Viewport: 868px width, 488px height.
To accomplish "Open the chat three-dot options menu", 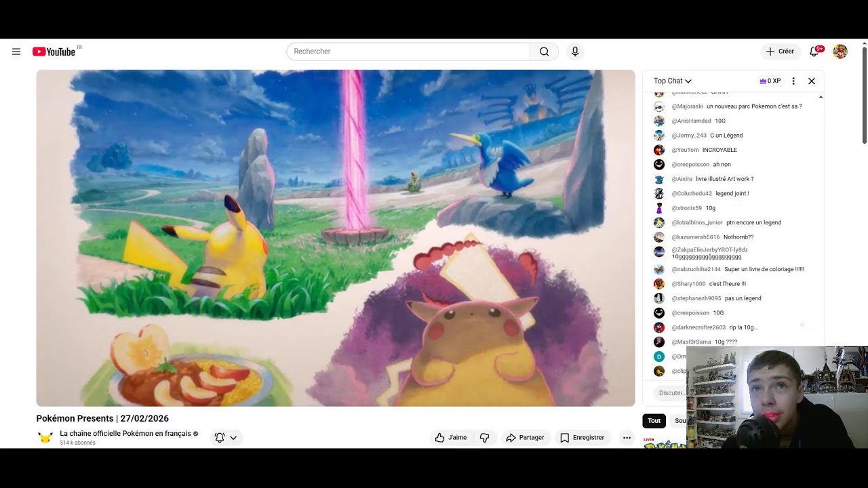I will 793,81.
